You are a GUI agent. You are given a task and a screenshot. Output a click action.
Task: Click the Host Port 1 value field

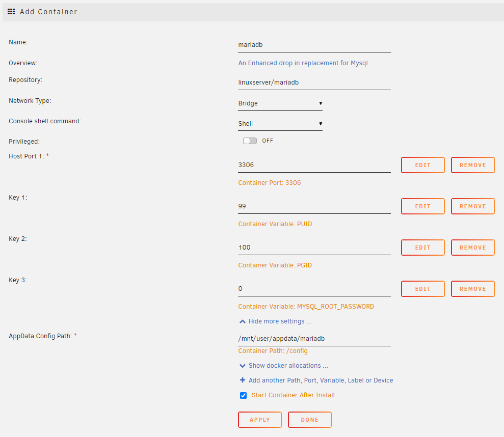(x=314, y=166)
